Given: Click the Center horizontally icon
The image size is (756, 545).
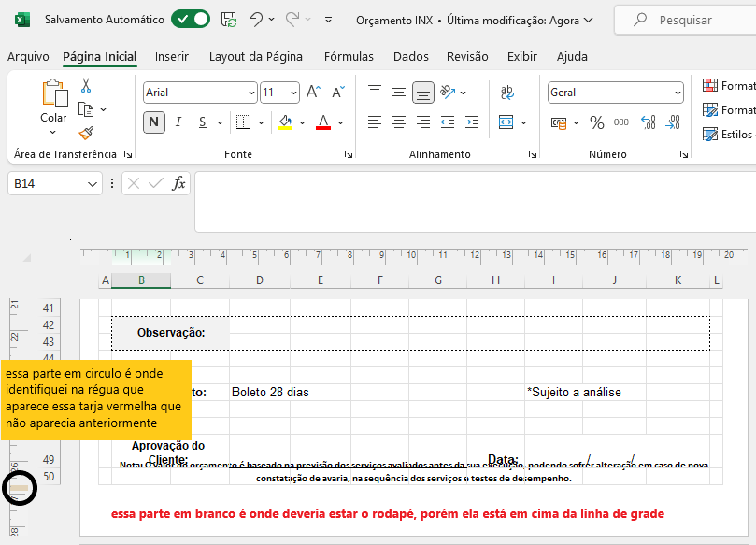Looking at the screenshot, I should tap(399, 122).
